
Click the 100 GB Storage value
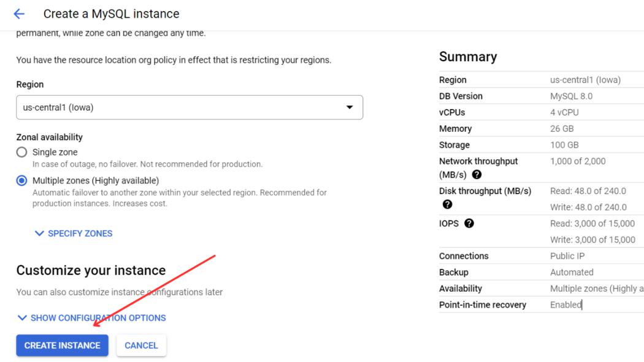coord(564,145)
